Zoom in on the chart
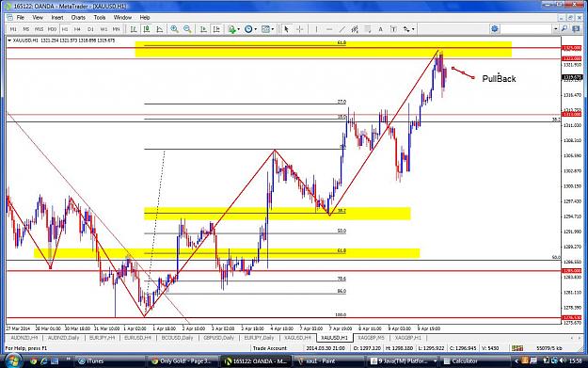The width and height of the screenshot is (588, 368). (x=174, y=29)
